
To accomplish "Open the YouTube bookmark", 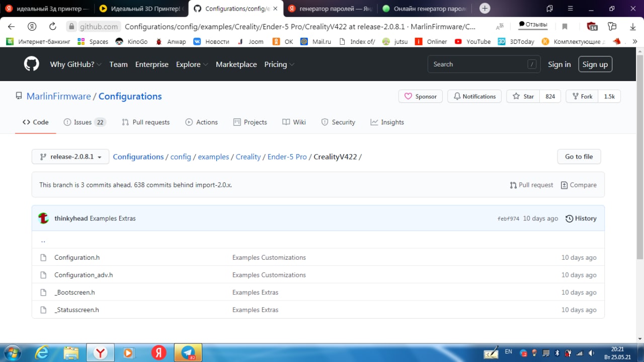I will [472, 42].
